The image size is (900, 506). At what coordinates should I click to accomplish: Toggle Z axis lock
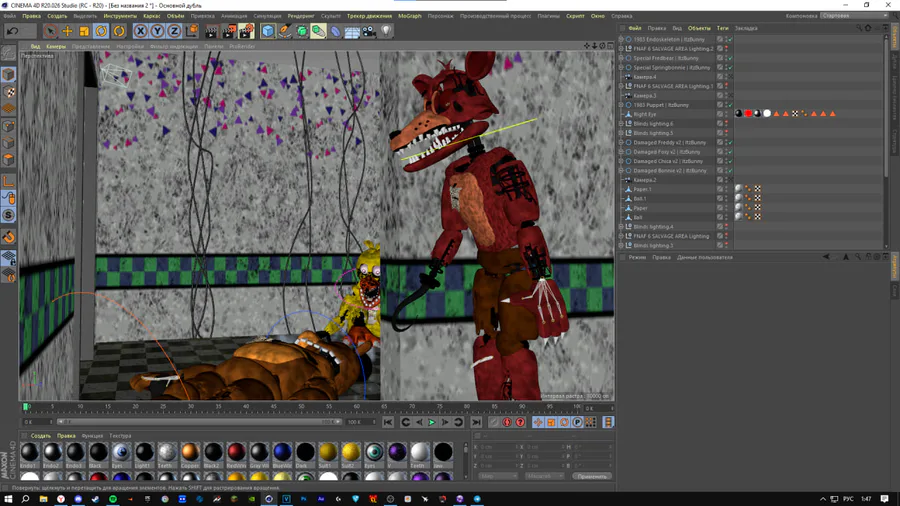(174, 31)
